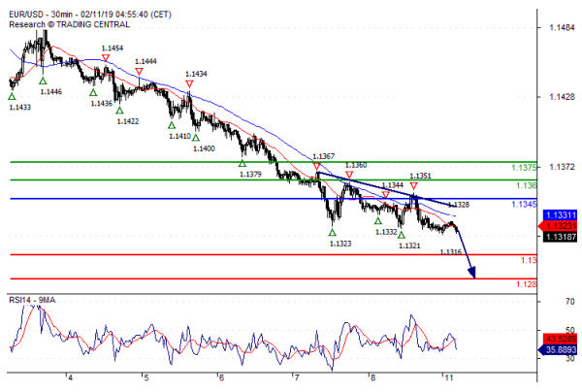Click the green triangle above the 1.1321 low

click(x=402, y=235)
